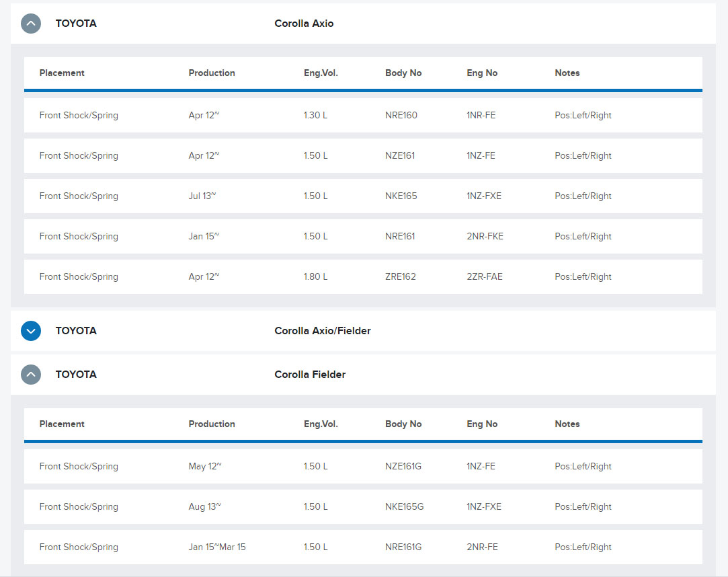This screenshot has width=728, height=577.
Task: Click TOYOTA label in Corolla Axio/Fielder row
Action: (76, 331)
